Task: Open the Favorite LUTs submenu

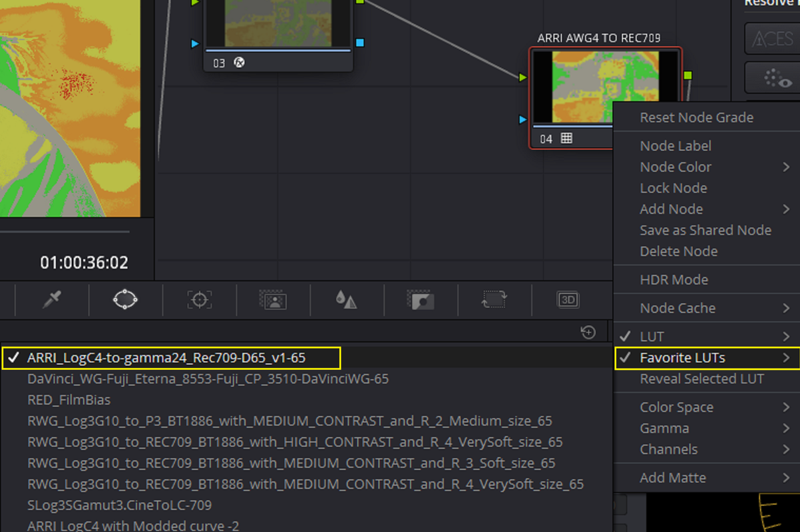Action: [x=707, y=358]
